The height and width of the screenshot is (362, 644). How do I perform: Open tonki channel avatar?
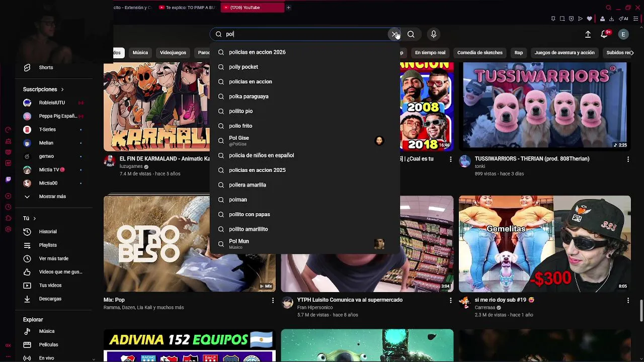tap(465, 161)
